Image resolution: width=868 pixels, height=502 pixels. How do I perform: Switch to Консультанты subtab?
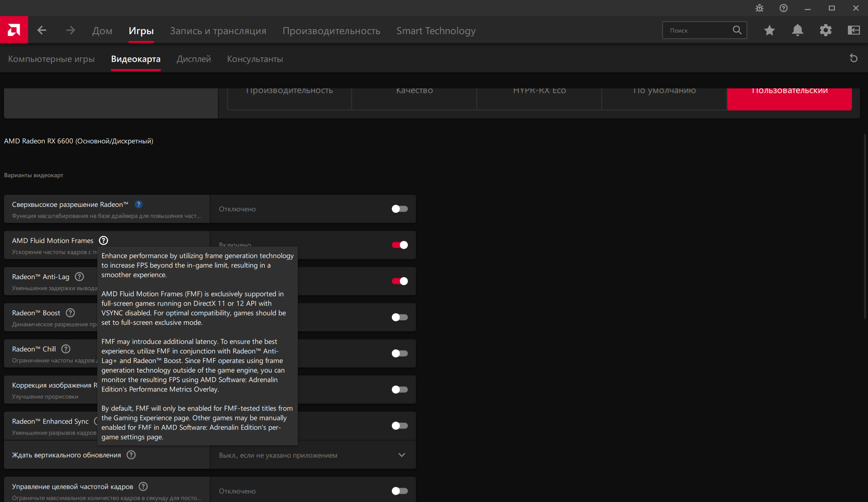click(x=255, y=59)
